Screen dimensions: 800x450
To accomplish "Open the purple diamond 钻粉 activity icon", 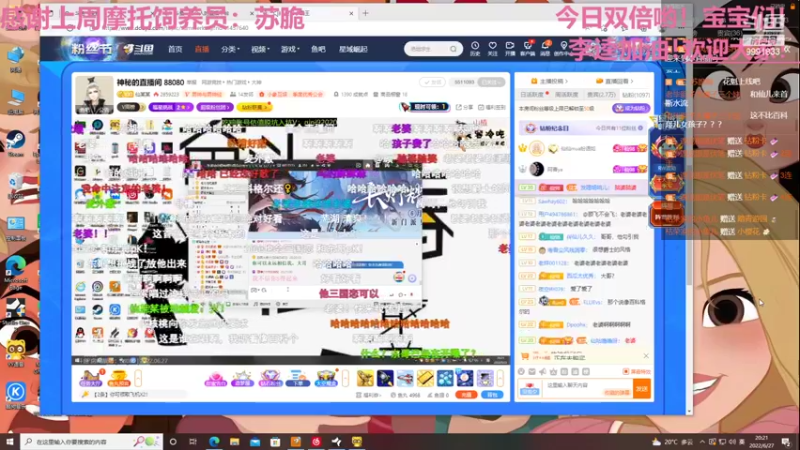I will coord(270,378).
